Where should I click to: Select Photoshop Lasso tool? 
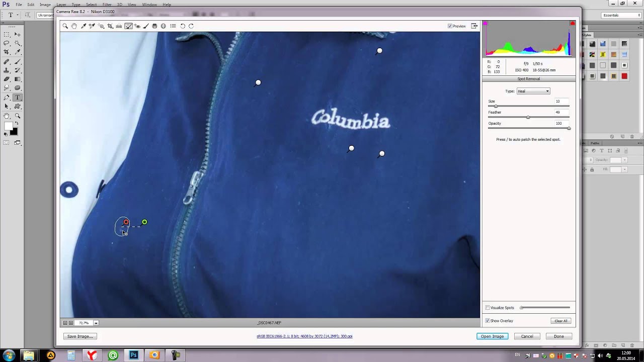pos(7,43)
